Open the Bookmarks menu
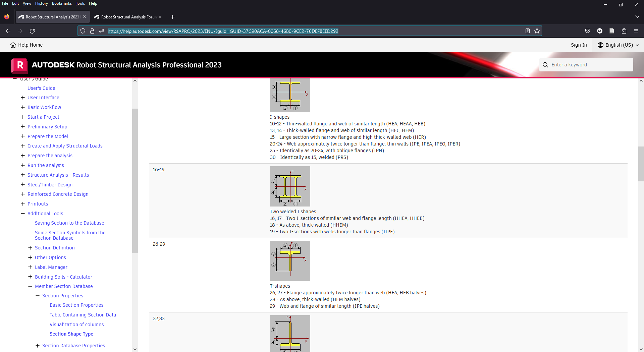Image resolution: width=644 pixels, height=352 pixels. (62, 3)
